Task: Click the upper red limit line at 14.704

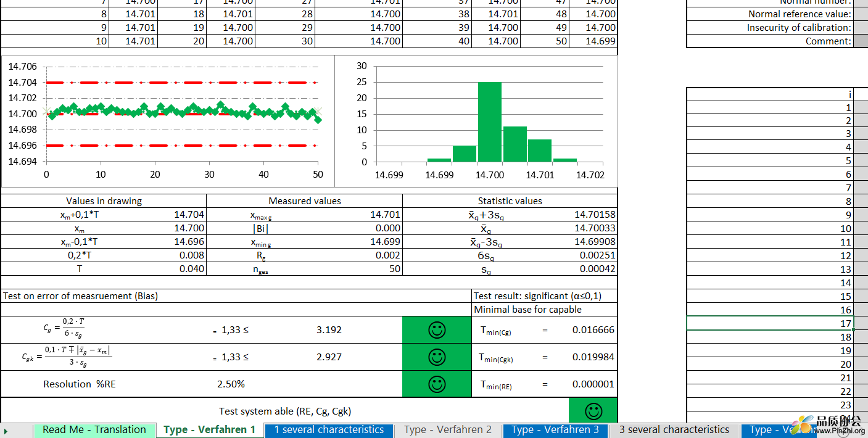Action: (182, 82)
